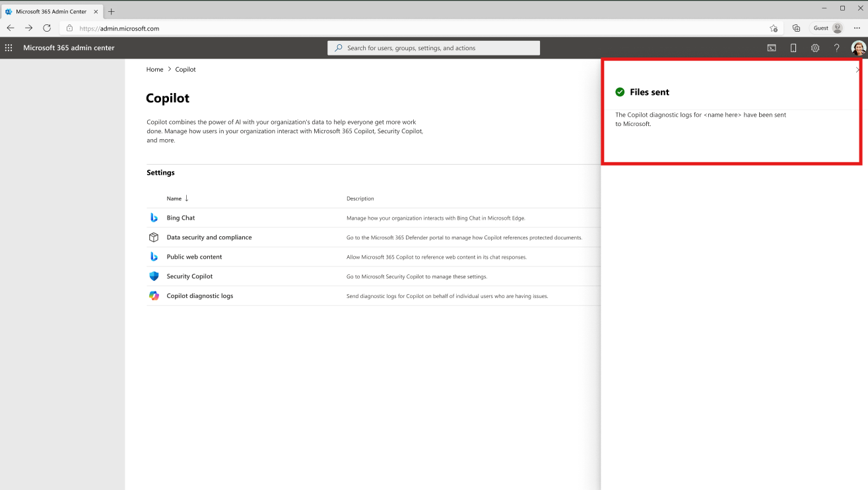Reload the page with Refresh icon
This screenshot has width=868, height=490.
(x=47, y=28)
